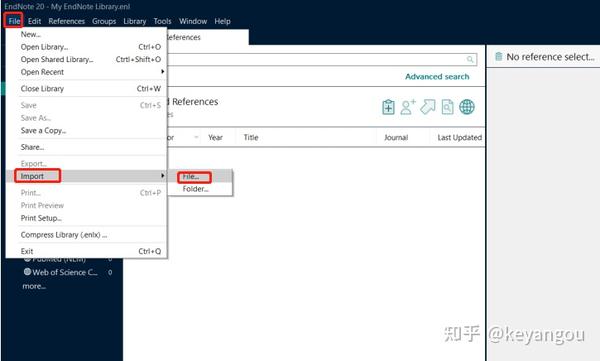Expand the Import submenu arrow
The image size is (600, 361).
click(x=163, y=176)
